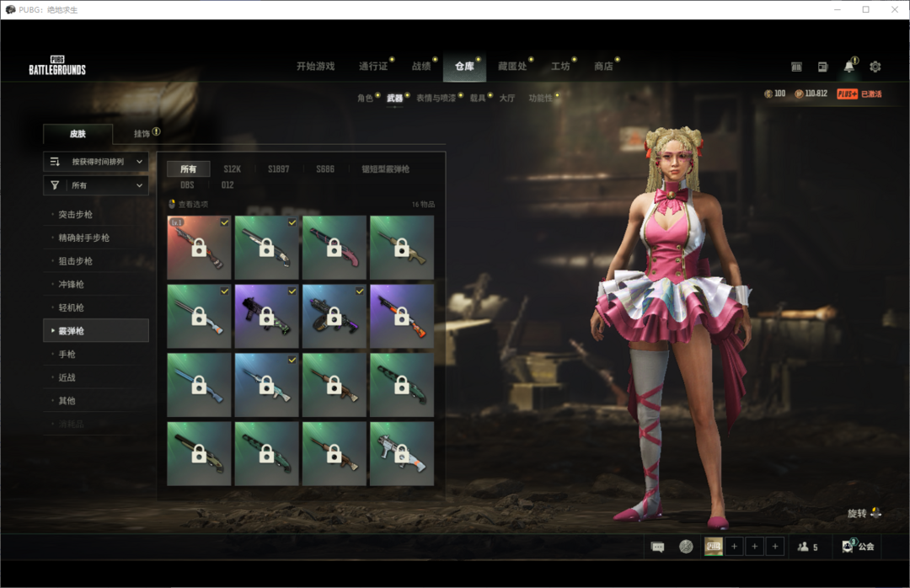Select the last white-blue shotgun skin
Viewport: 910px width, 588px height.
pyautogui.click(x=402, y=453)
